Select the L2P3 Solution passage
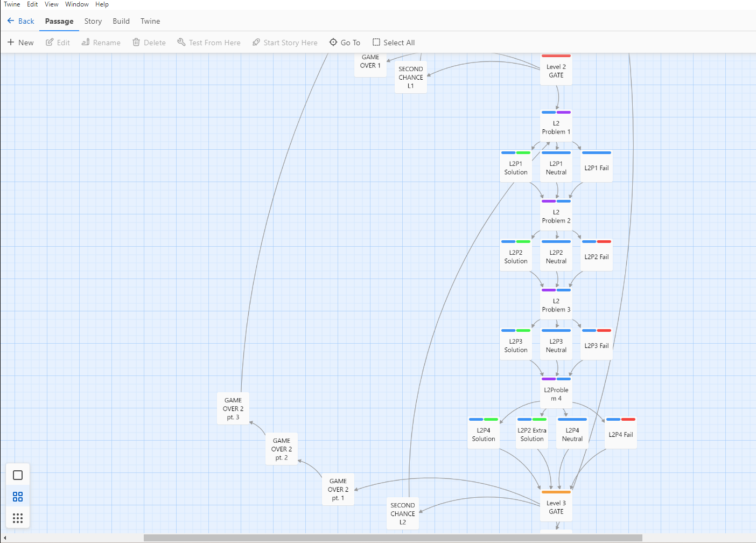 coord(516,344)
